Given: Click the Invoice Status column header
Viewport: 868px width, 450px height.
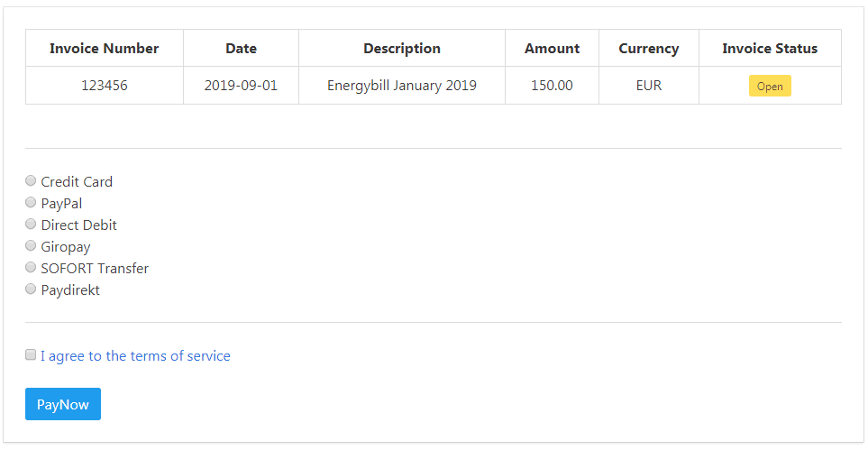Looking at the screenshot, I should point(770,48).
